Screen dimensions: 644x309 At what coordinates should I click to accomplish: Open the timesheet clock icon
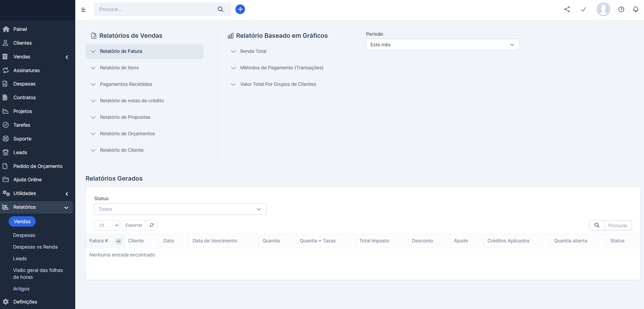tap(621, 9)
